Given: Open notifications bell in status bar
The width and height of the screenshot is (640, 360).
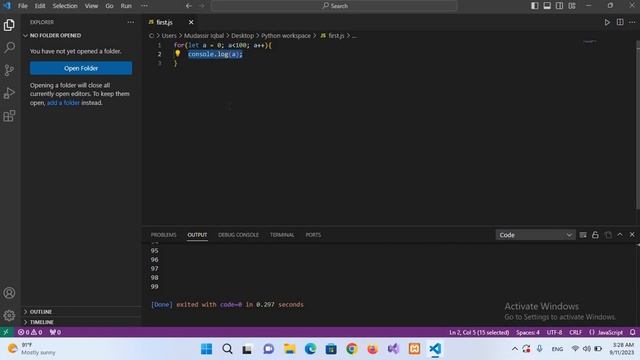Looking at the screenshot, I should point(632,332).
